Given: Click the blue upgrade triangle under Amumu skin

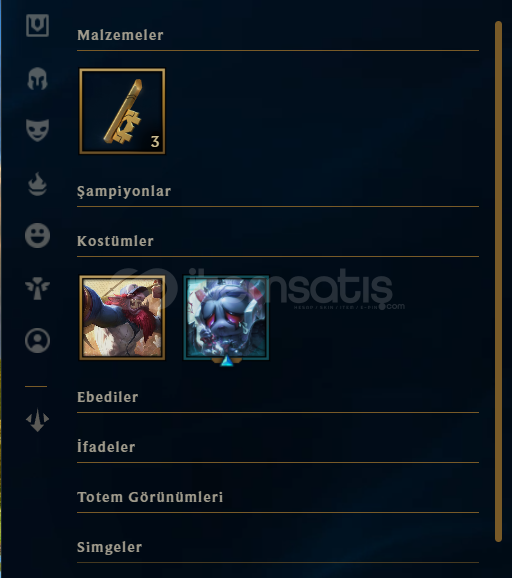Looking at the screenshot, I should click(226, 361).
